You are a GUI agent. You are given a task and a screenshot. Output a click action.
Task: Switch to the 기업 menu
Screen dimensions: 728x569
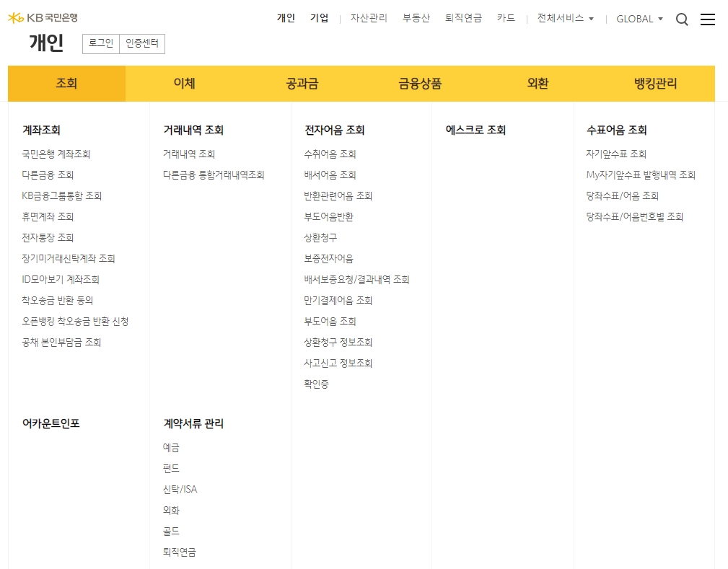320,17
